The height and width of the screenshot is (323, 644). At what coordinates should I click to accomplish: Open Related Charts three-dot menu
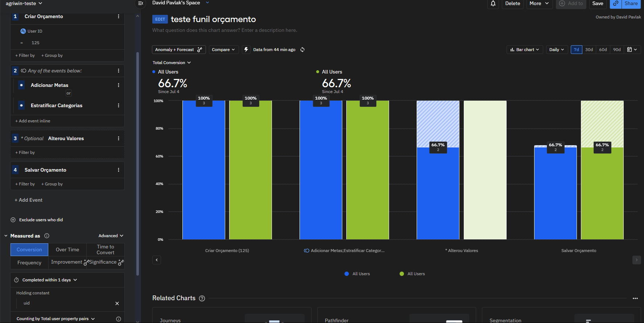click(x=635, y=298)
